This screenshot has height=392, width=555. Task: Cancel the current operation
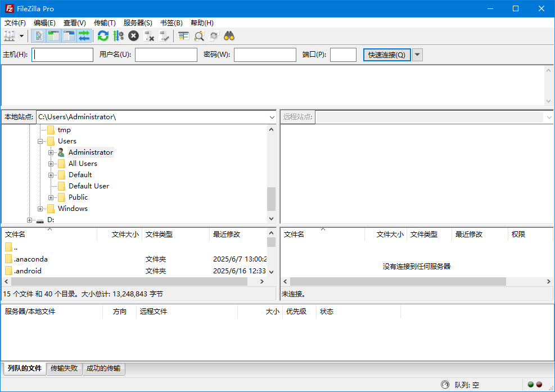[x=133, y=36]
